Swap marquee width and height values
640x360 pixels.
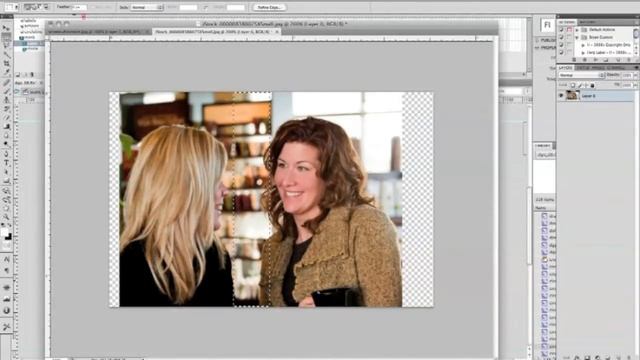[205, 7]
